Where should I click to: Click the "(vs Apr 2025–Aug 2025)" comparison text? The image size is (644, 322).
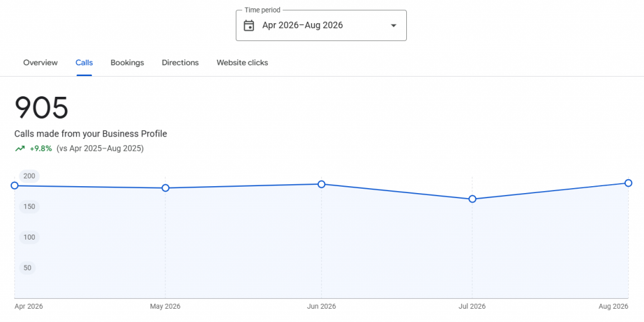pyautogui.click(x=100, y=148)
